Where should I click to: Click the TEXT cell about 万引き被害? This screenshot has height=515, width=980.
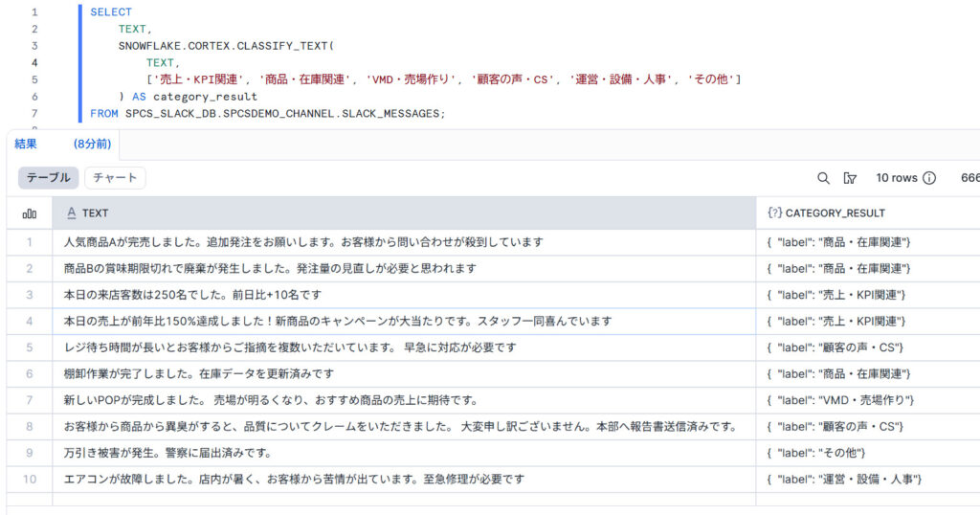click(167, 453)
